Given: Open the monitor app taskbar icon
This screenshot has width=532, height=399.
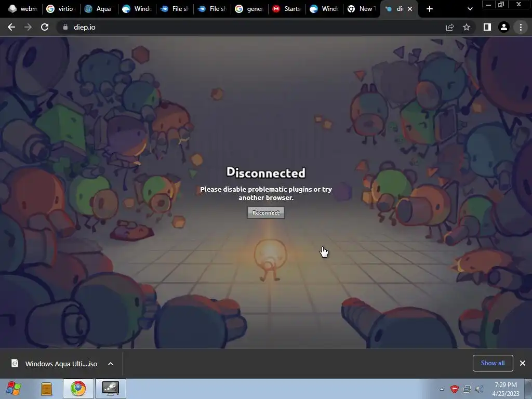Looking at the screenshot, I should point(111,389).
